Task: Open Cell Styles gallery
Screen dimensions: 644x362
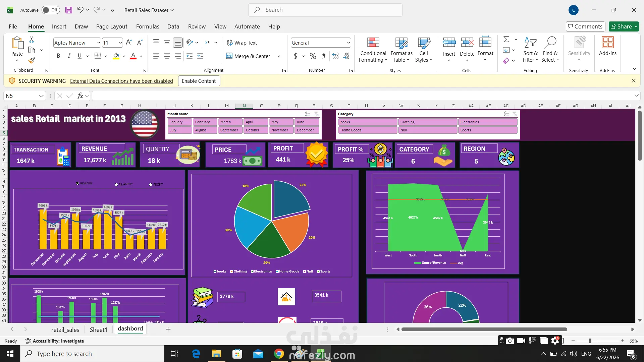Action: click(x=424, y=50)
